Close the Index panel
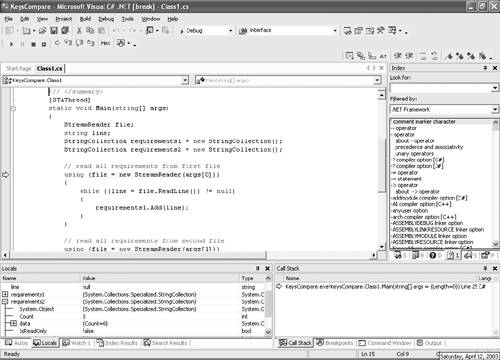500x360 pixels. (495, 68)
